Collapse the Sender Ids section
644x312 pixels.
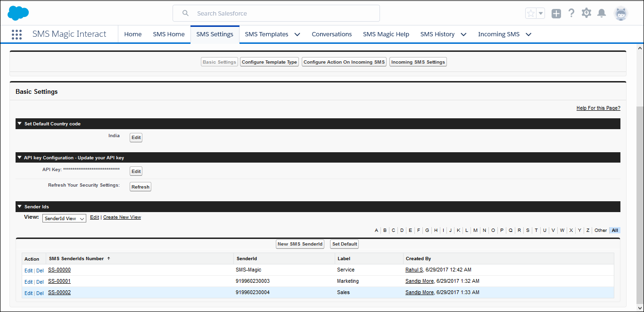[x=20, y=207]
